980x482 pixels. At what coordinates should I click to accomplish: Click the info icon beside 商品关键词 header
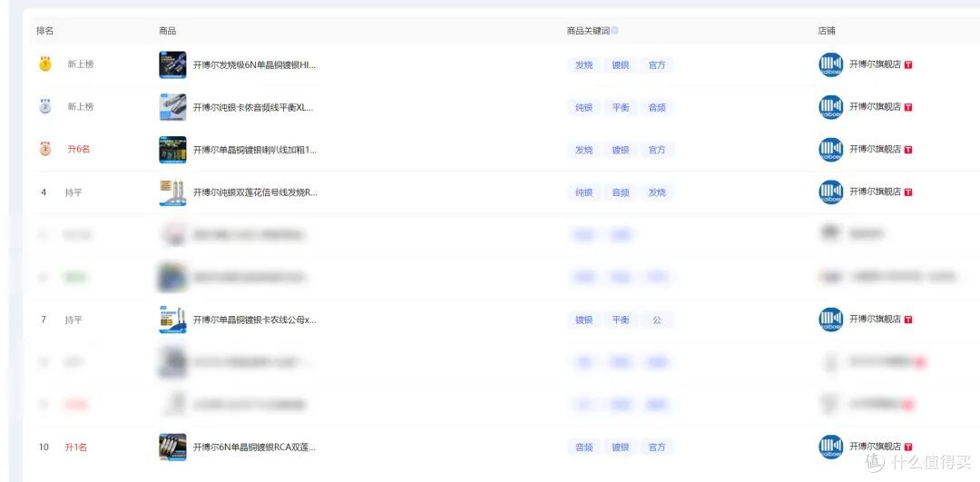615,31
